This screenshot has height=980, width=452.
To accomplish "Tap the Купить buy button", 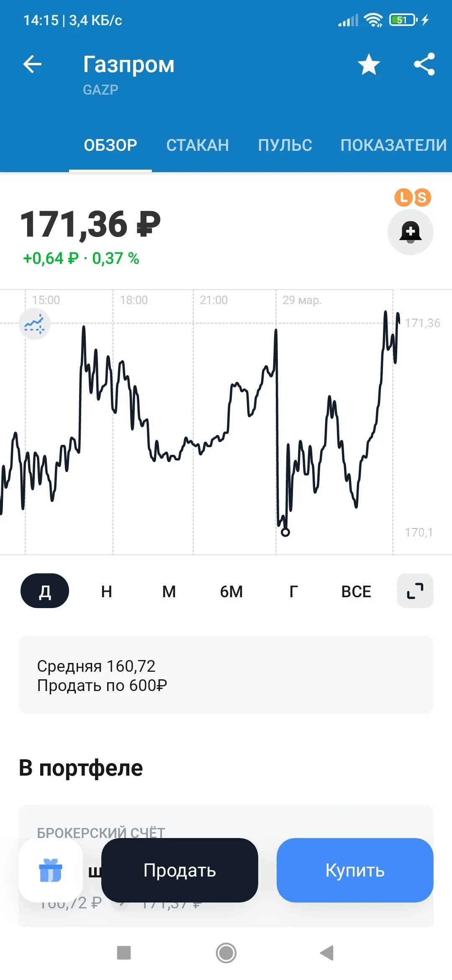I will tap(355, 870).
